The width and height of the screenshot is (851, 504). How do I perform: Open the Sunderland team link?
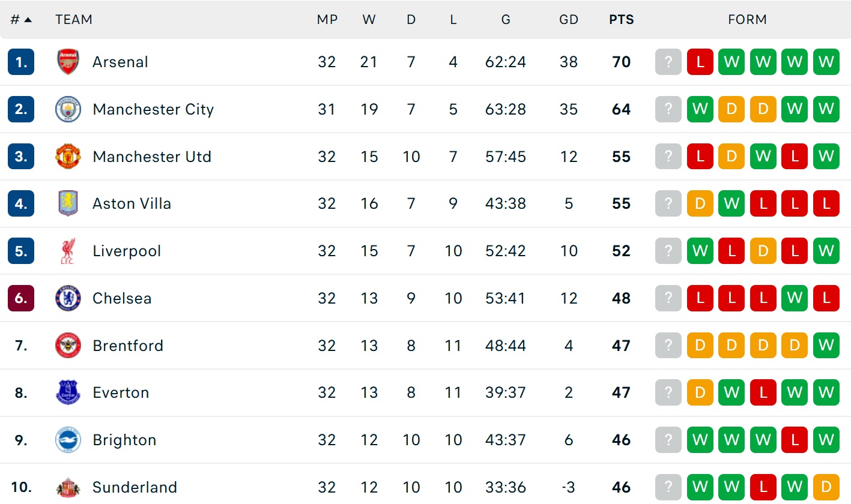tap(135, 487)
